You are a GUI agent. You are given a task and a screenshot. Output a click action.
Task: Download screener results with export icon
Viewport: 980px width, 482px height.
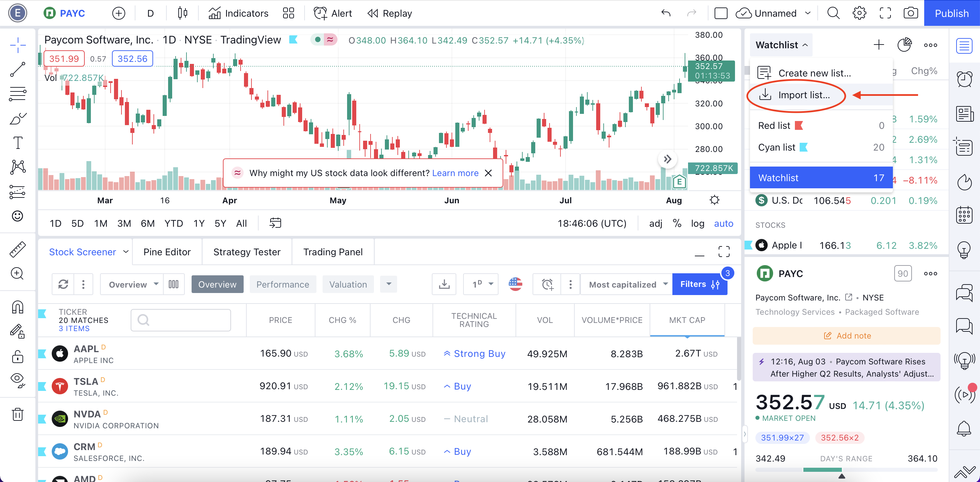point(444,284)
